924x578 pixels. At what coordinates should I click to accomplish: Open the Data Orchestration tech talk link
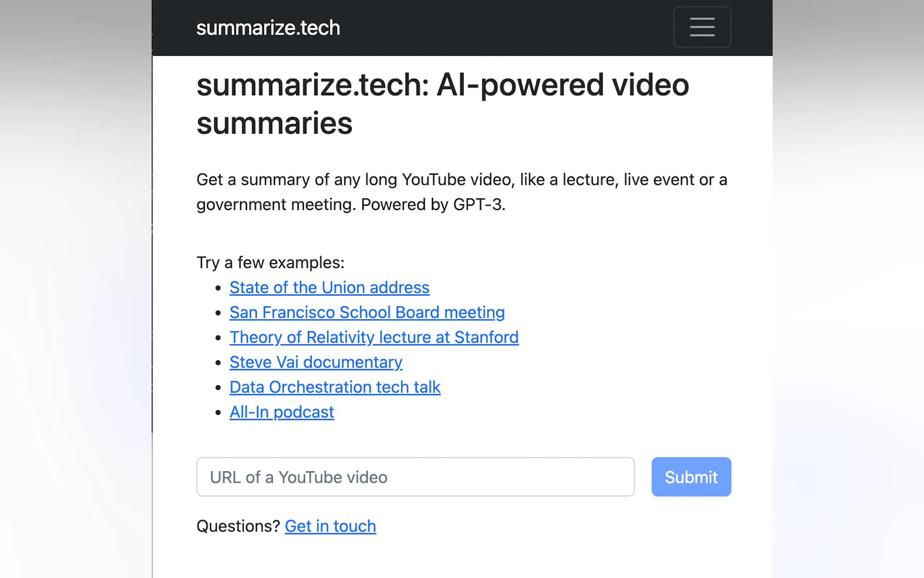pyautogui.click(x=335, y=387)
